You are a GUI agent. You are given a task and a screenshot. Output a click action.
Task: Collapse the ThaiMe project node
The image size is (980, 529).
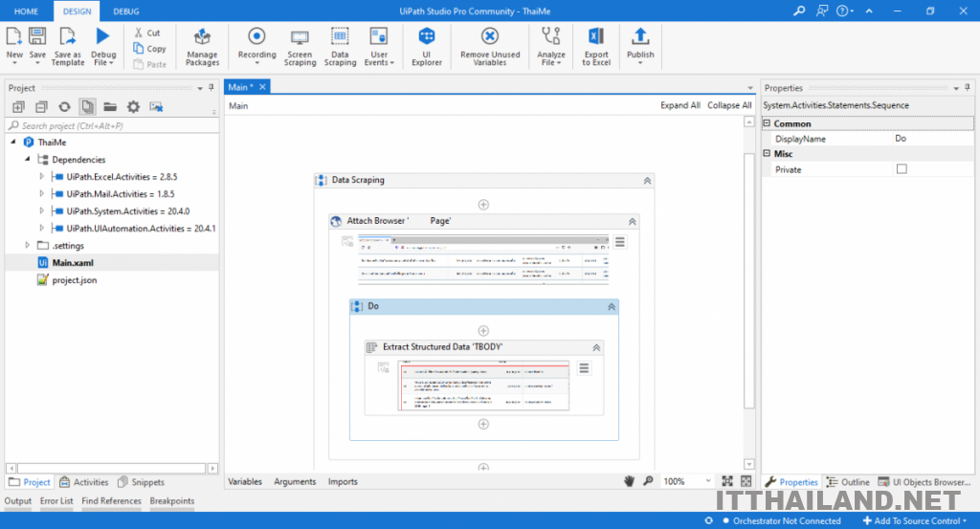tap(13, 143)
